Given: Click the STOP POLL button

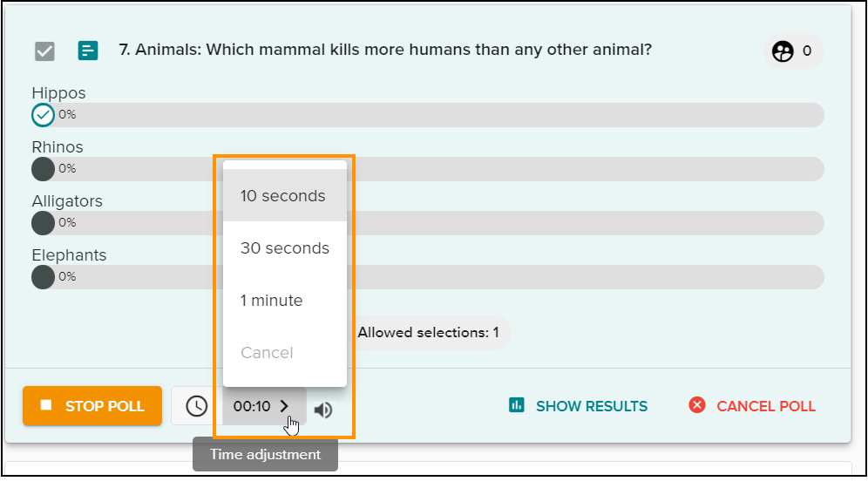Looking at the screenshot, I should [92, 406].
